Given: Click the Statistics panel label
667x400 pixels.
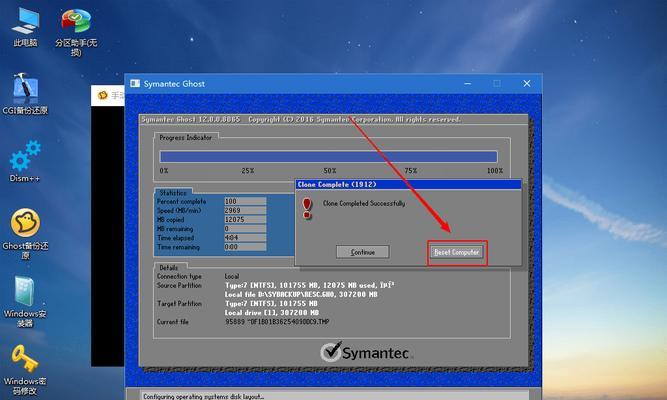Looking at the screenshot, I should pos(173,193).
